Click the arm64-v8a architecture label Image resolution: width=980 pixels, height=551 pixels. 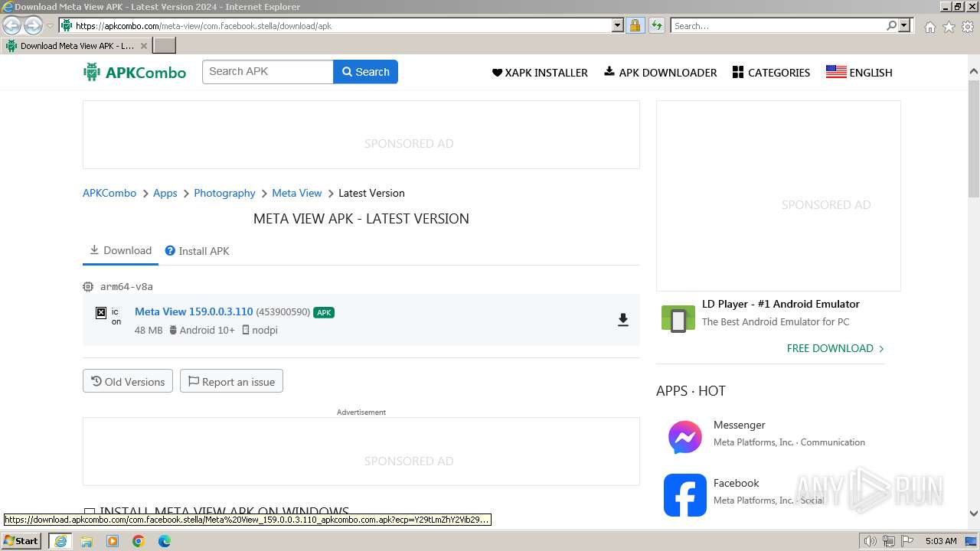[x=126, y=286]
